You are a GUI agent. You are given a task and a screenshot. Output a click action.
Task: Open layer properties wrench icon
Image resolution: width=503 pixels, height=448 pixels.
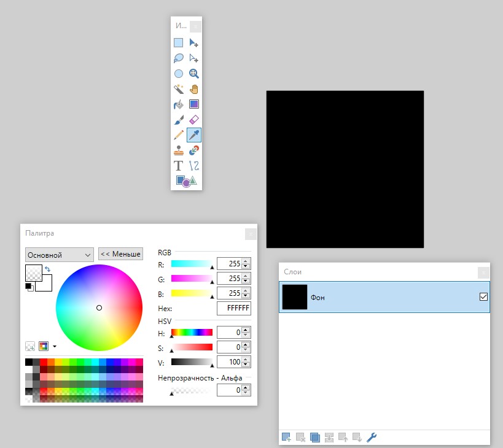(371, 437)
